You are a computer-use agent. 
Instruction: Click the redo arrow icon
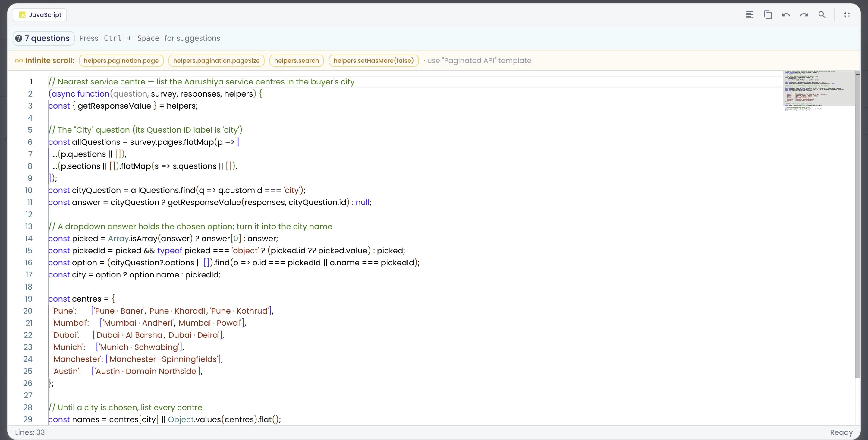[804, 15]
